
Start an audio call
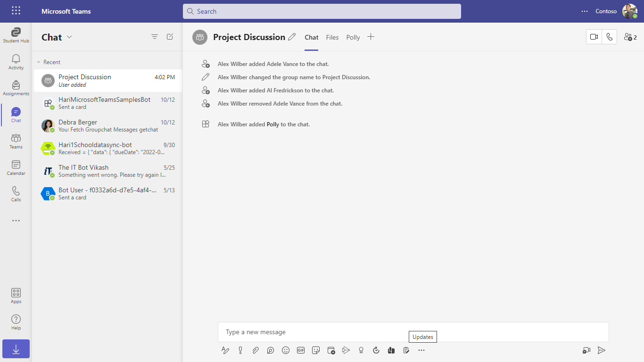pos(610,37)
